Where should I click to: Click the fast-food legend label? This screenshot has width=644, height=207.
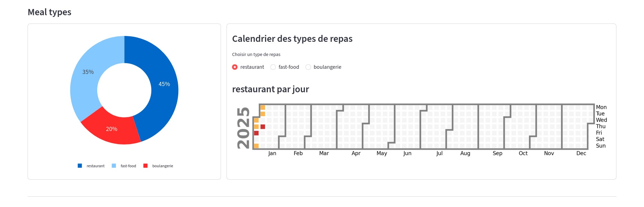pos(128,166)
